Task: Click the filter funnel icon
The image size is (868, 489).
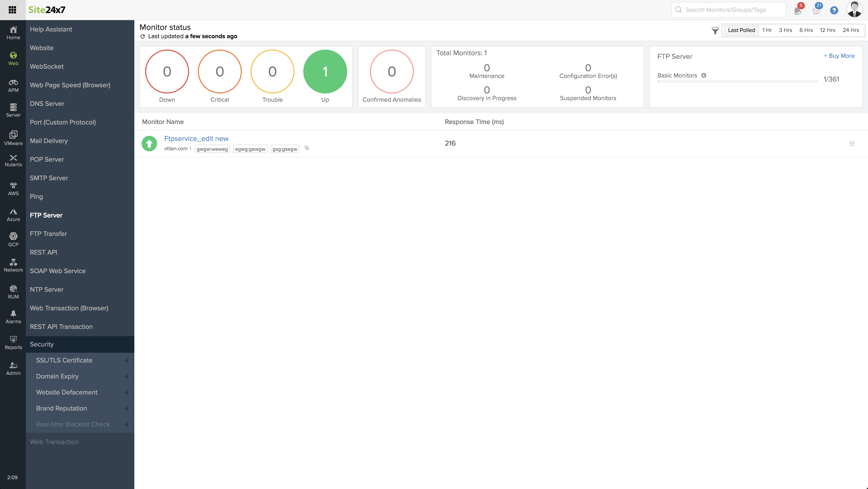Action: 715,31
